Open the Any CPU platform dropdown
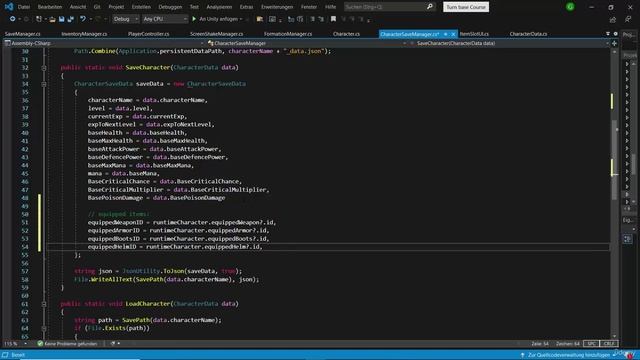The height and width of the screenshot is (360, 640). [x=165, y=19]
